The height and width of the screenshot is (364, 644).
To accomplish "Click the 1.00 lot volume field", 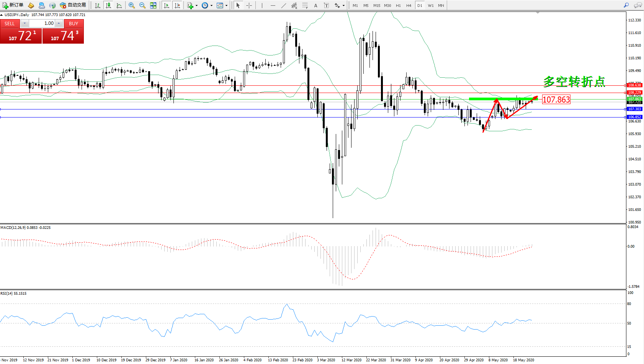I will (42, 23).
